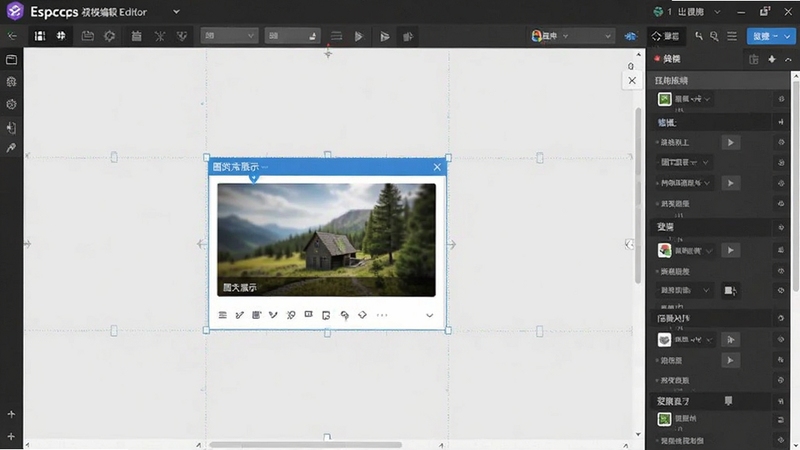800x450 pixels.
Task: Click the collapse handle at canvas right edge
Action: (x=629, y=244)
